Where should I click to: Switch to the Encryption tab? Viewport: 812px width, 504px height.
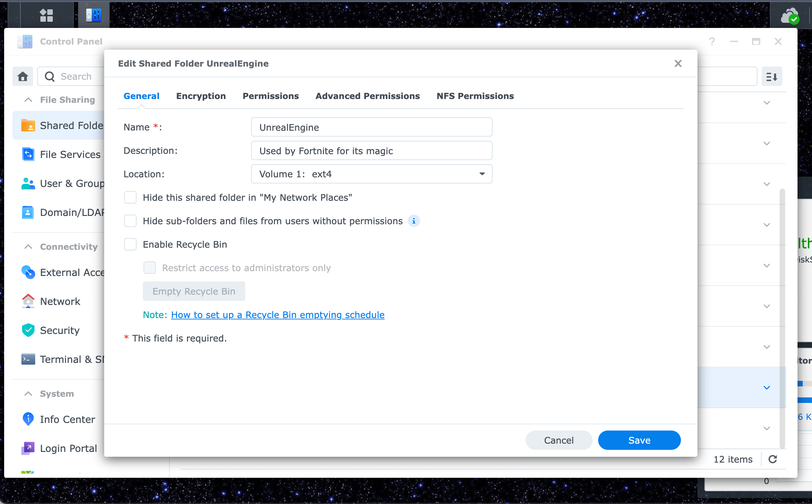tap(201, 96)
